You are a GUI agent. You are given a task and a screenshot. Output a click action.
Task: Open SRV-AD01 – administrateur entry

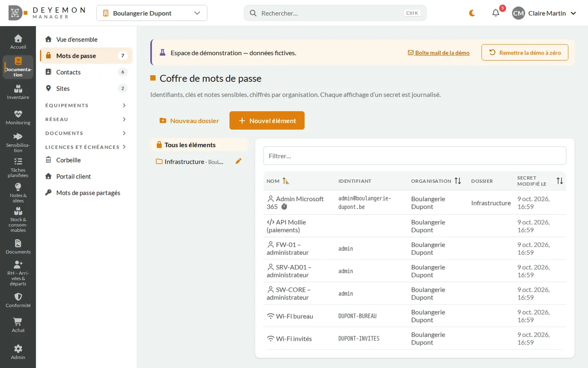click(x=289, y=271)
